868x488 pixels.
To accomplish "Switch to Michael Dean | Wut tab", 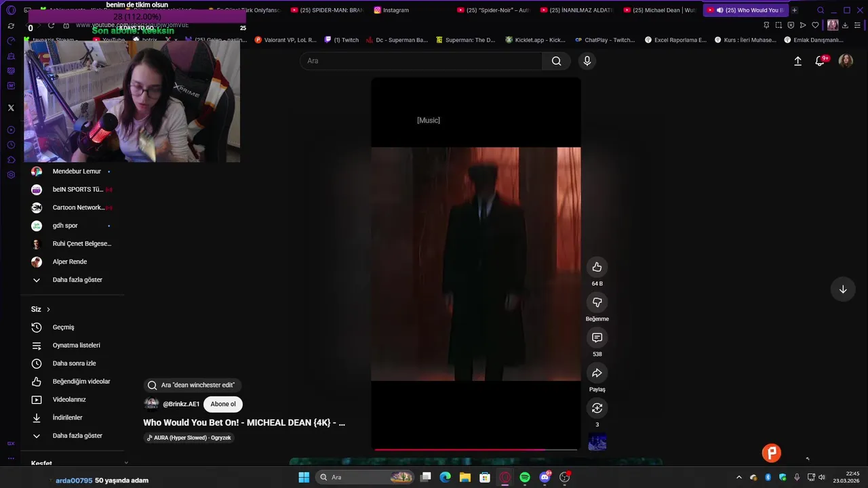I will [x=658, y=10].
